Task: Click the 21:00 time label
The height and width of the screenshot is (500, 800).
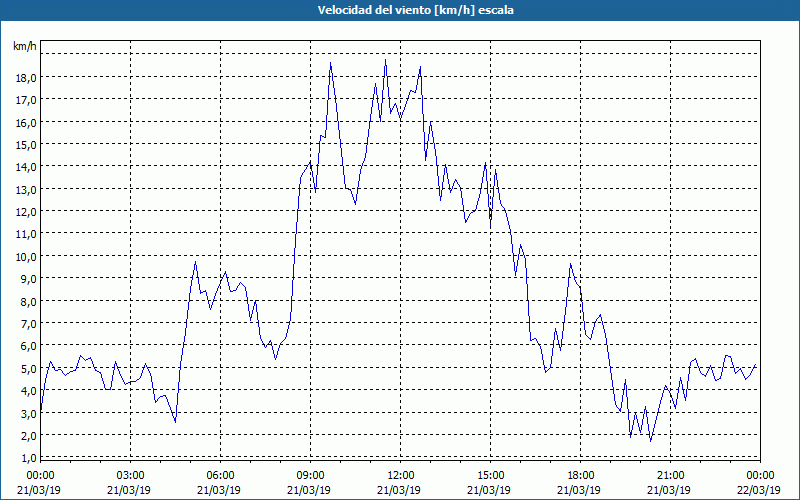Action: (x=670, y=476)
